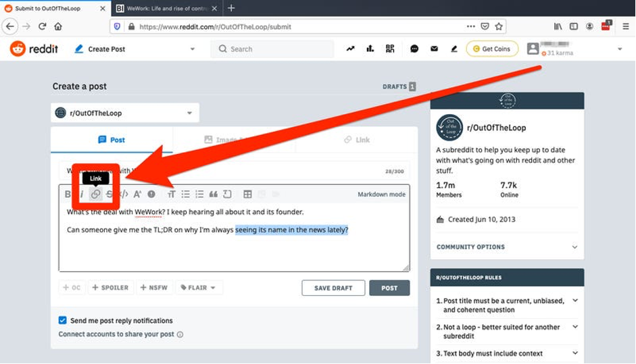Toggle Send me post reply notifications
Image resolution: width=636 pixels, height=364 pixels.
63,321
